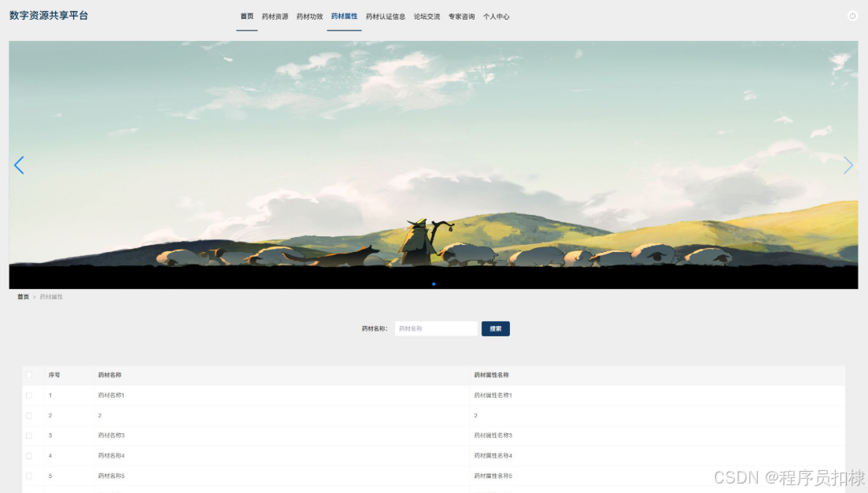The image size is (868, 493).
Task: Click the cell 药材属性名称4
Action: 493,456
